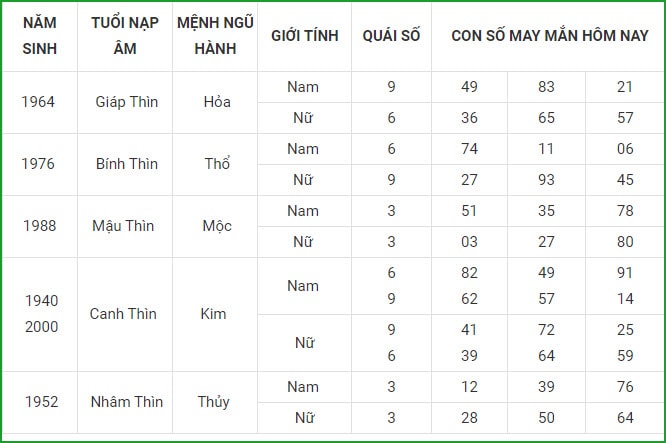
Task: Select the Bính Thìn cell
Action: pyautogui.click(x=127, y=164)
